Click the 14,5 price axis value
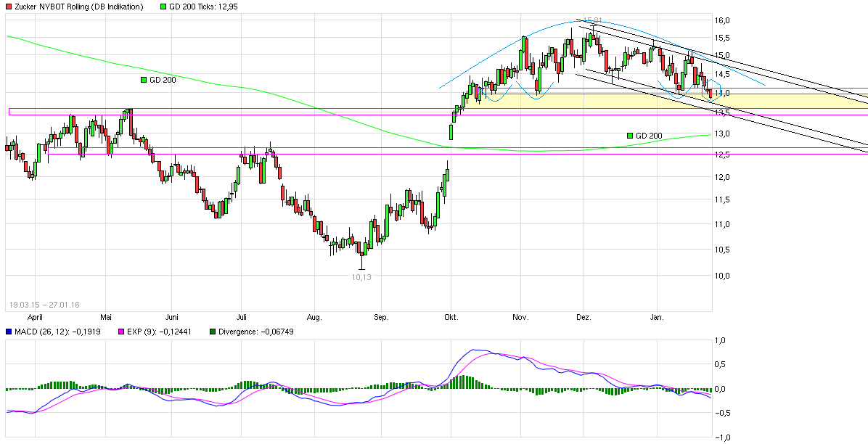868x444 pixels. point(723,73)
